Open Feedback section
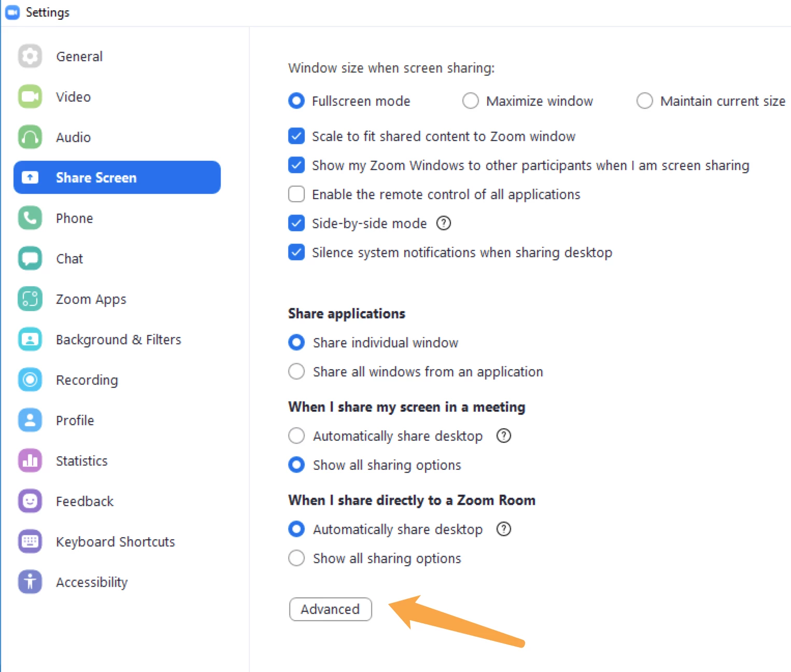 [117, 501]
